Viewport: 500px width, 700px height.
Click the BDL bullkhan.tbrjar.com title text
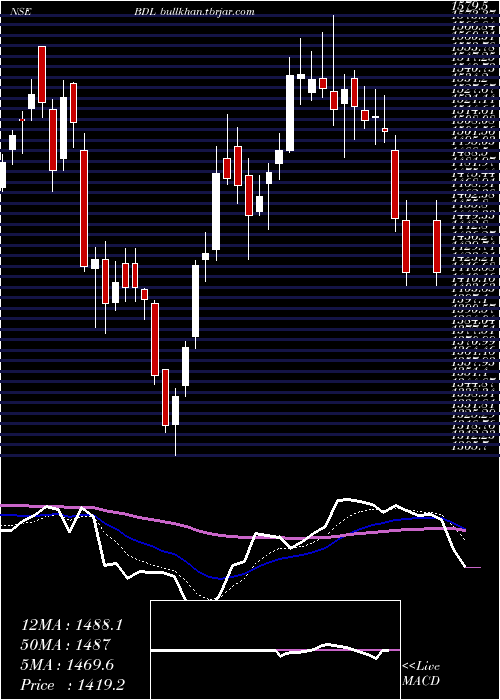[x=194, y=12]
